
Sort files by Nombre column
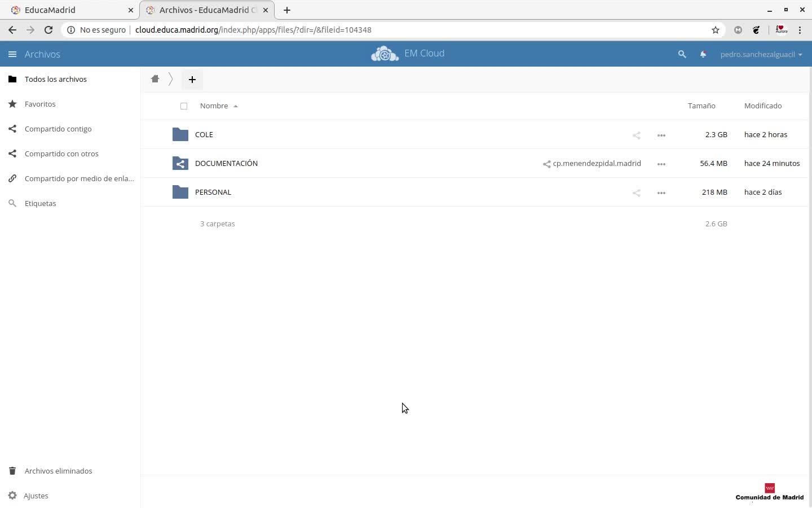click(x=214, y=106)
